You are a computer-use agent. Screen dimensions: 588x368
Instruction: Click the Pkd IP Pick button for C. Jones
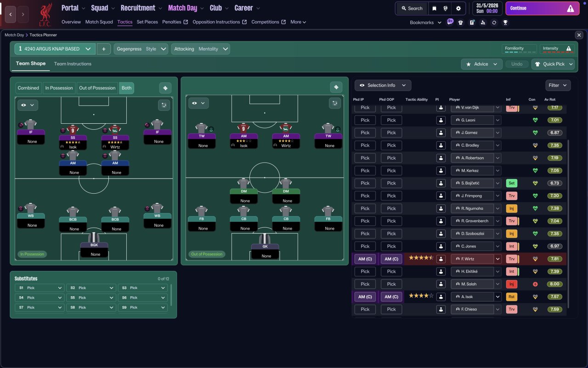(365, 246)
